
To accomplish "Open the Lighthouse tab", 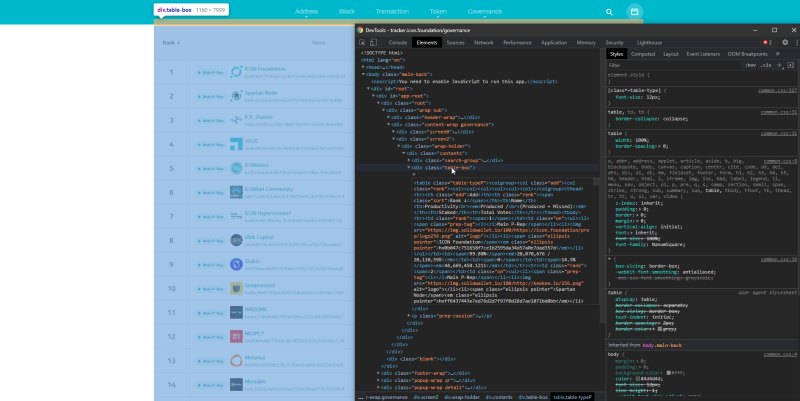I will [x=649, y=42].
